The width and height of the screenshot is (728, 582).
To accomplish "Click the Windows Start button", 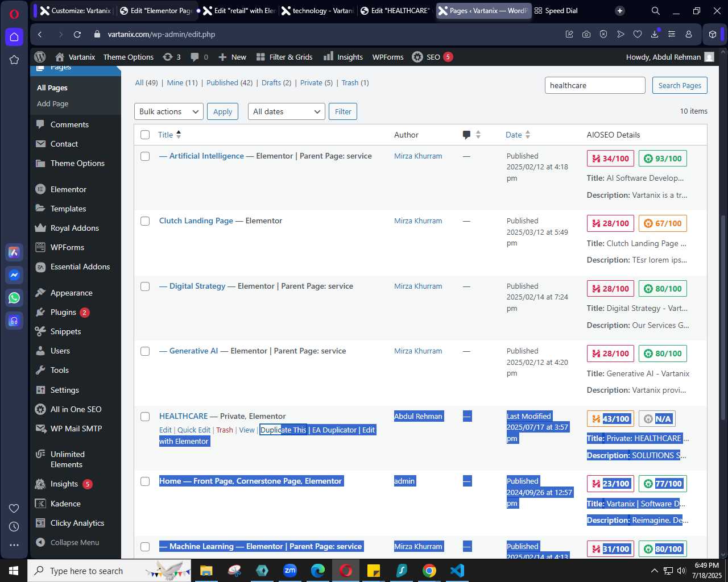I will [x=14, y=571].
